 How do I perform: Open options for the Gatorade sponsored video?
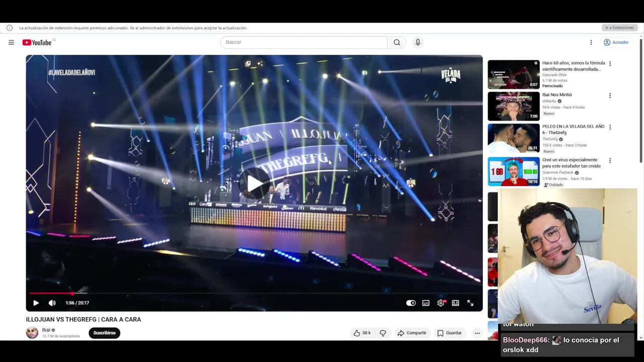point(610,64)
